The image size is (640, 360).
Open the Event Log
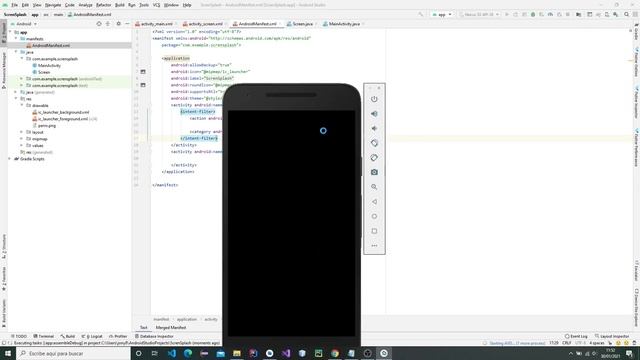(x=576, y=336)
